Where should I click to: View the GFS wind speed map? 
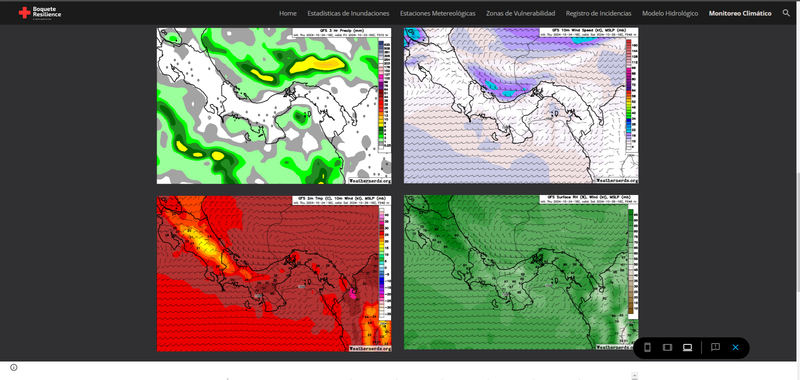click(521, 106)
